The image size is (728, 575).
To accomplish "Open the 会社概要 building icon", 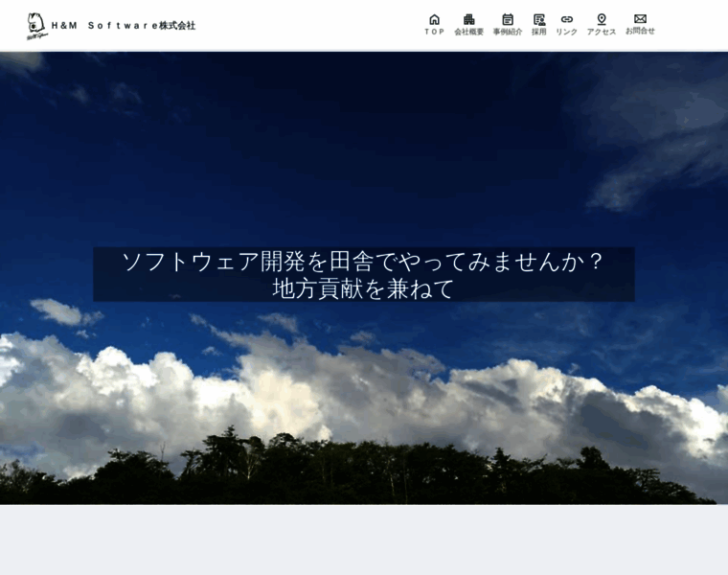I will click(469, 19).
